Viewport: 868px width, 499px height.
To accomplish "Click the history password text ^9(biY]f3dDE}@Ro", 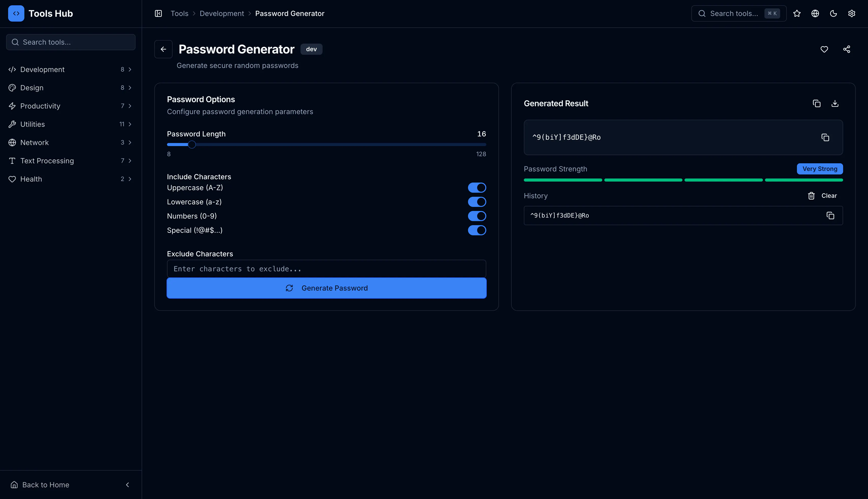I will coord(560,216).
